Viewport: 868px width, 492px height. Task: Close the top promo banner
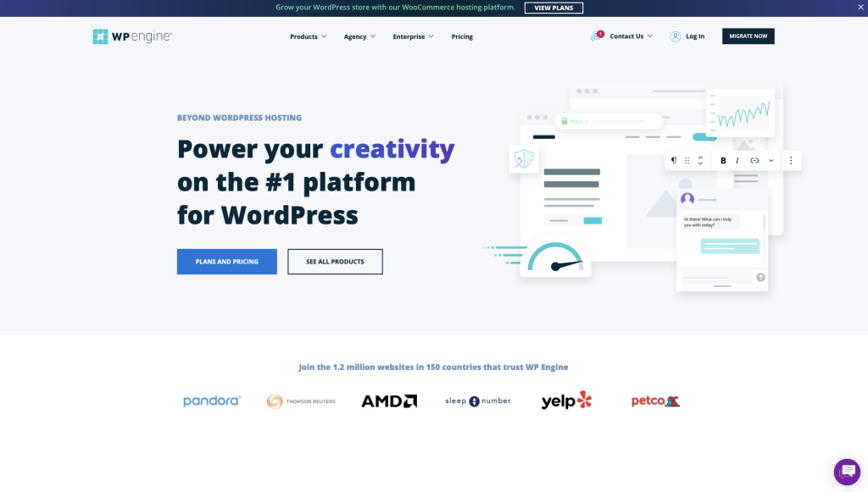860,7
